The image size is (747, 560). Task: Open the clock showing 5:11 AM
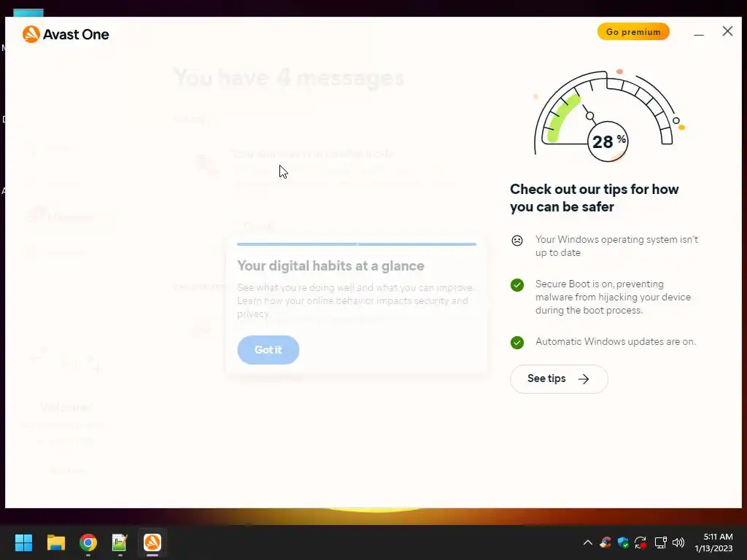tap(713, 542)
